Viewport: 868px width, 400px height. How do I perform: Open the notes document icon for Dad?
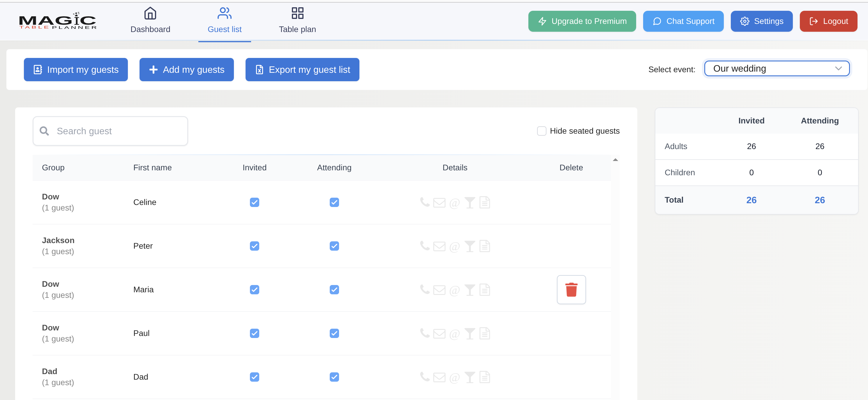coord(485,377)
